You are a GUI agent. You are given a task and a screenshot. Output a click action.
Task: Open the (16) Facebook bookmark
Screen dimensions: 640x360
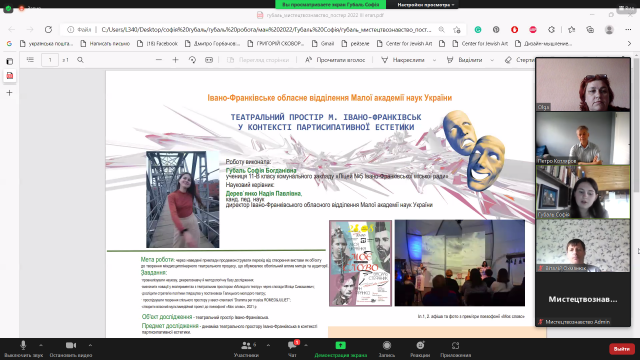(x=157, y=43)
